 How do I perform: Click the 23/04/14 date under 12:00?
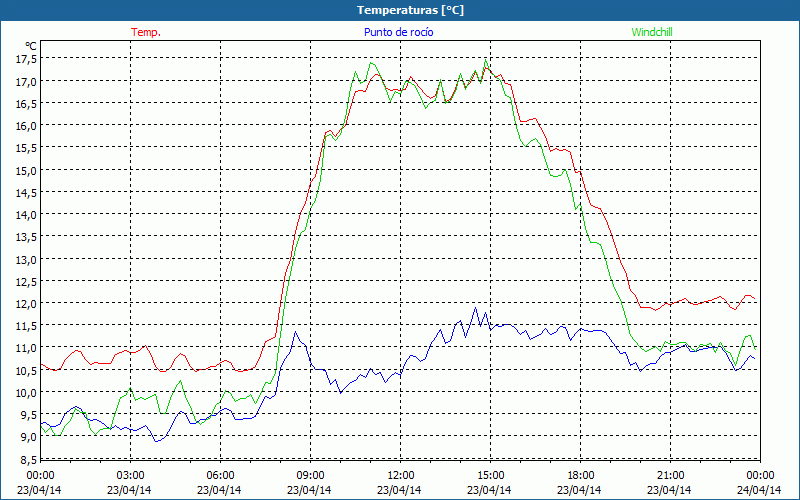click(x=399, y=490)
